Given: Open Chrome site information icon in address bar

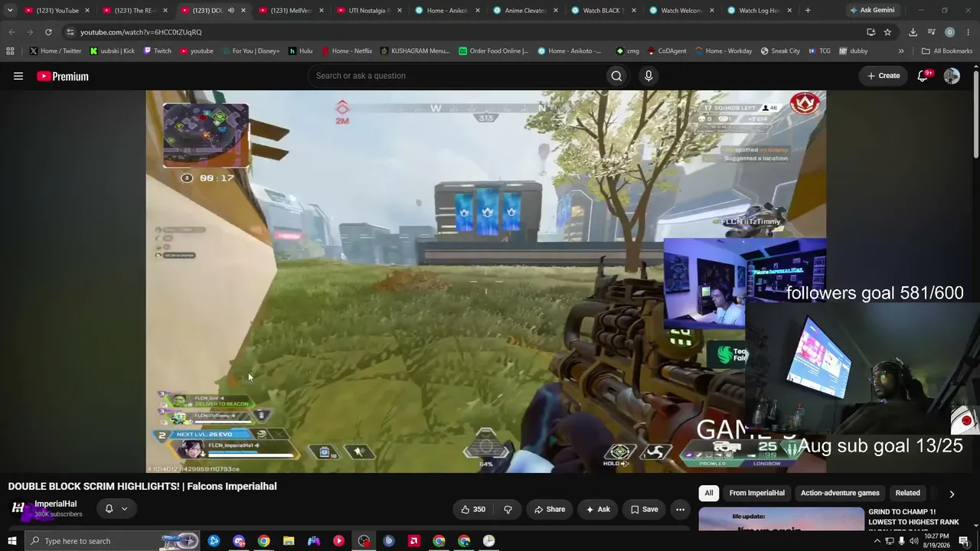Looking at the screenshot, I should click(70, 32).
